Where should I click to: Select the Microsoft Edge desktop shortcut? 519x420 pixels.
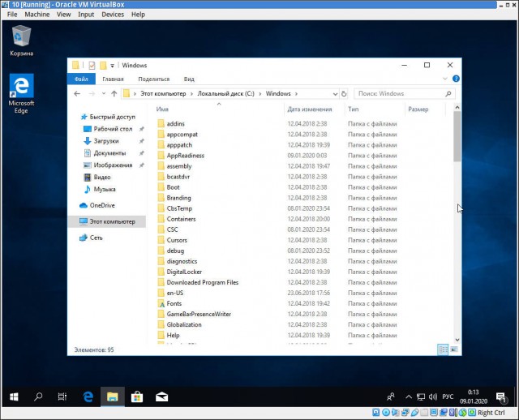click(22, 94)
